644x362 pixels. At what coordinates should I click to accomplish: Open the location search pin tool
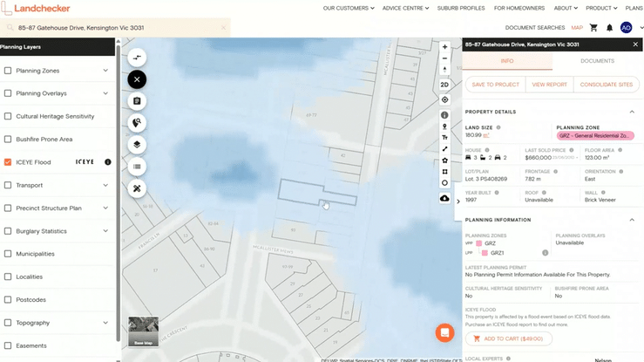coord(137,123)
